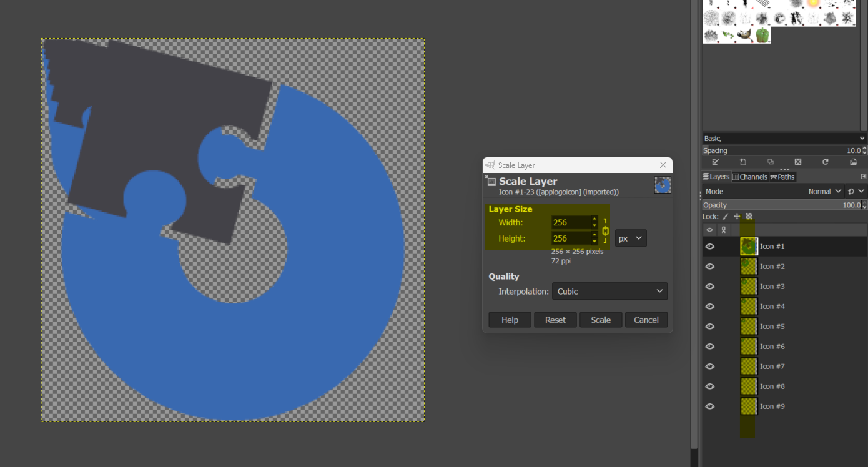Toggle lock position and size icon
The image size is (868, 467).
737,217
